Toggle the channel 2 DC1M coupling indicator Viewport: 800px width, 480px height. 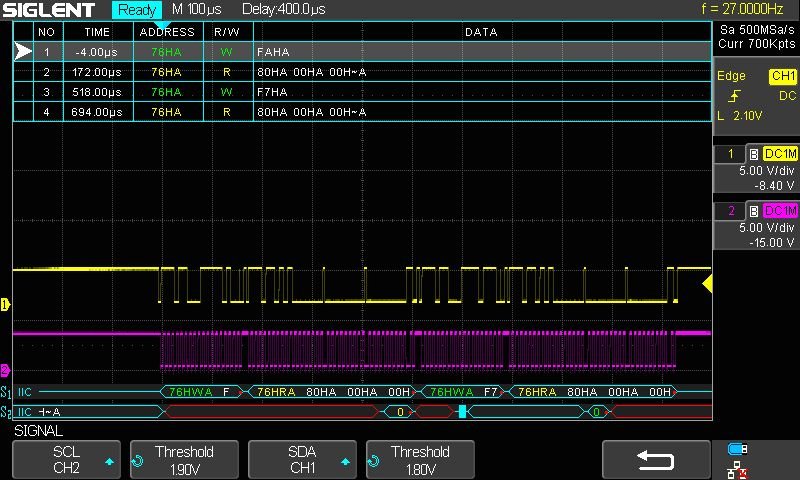(778, 210)
